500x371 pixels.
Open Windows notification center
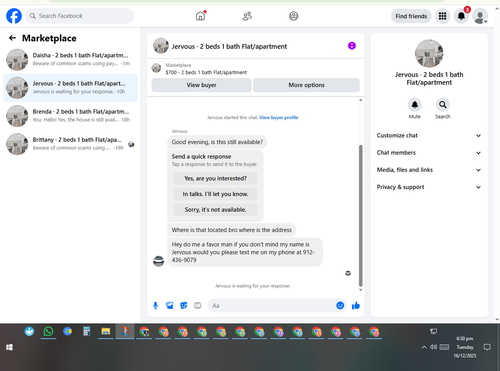(487, 347)
